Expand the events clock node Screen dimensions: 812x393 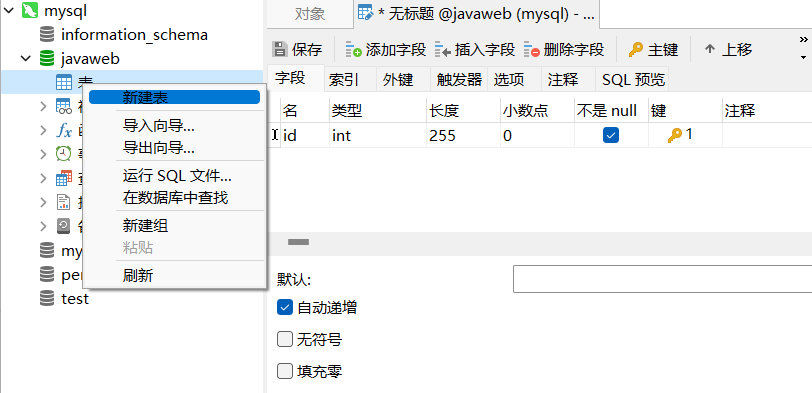point(44,154)
